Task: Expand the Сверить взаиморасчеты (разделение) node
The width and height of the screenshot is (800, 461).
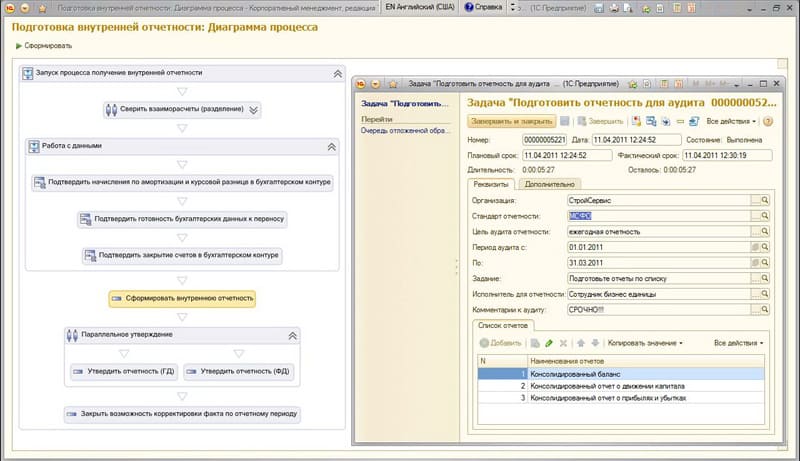Action: pos(254,110)
